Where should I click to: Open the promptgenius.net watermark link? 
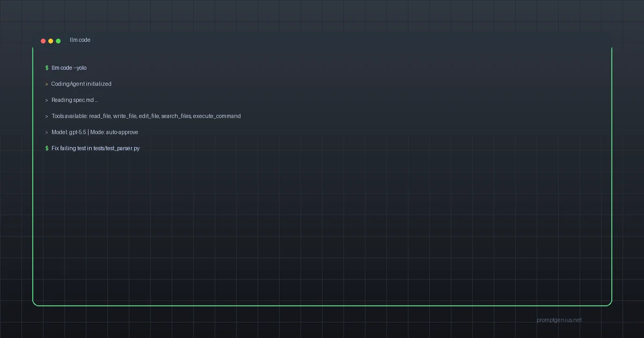(559, 320)
